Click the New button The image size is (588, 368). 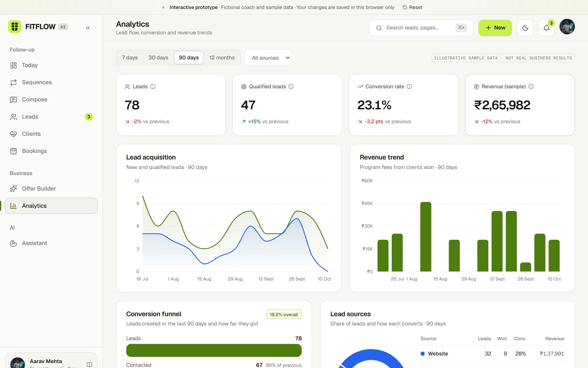[495, 28]
